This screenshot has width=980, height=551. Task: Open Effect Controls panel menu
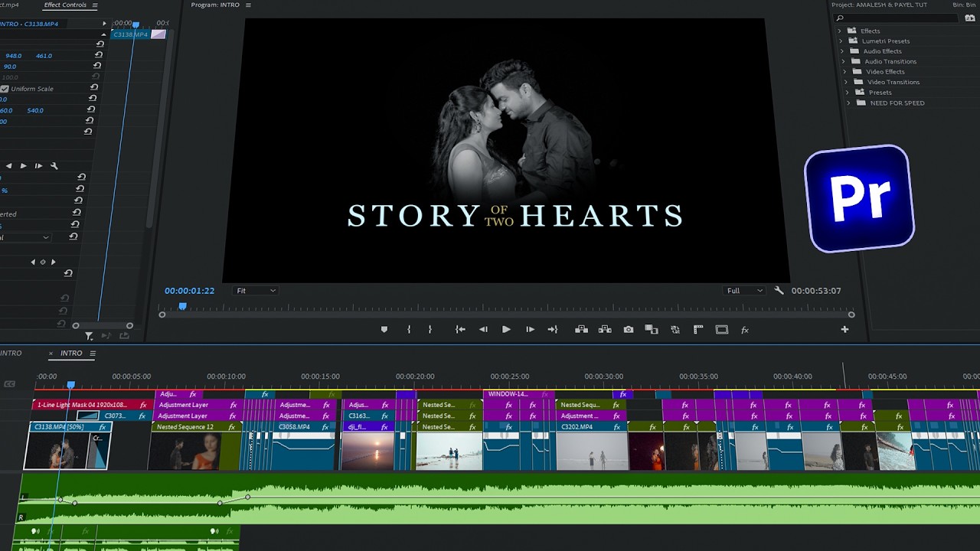point(95,5)
